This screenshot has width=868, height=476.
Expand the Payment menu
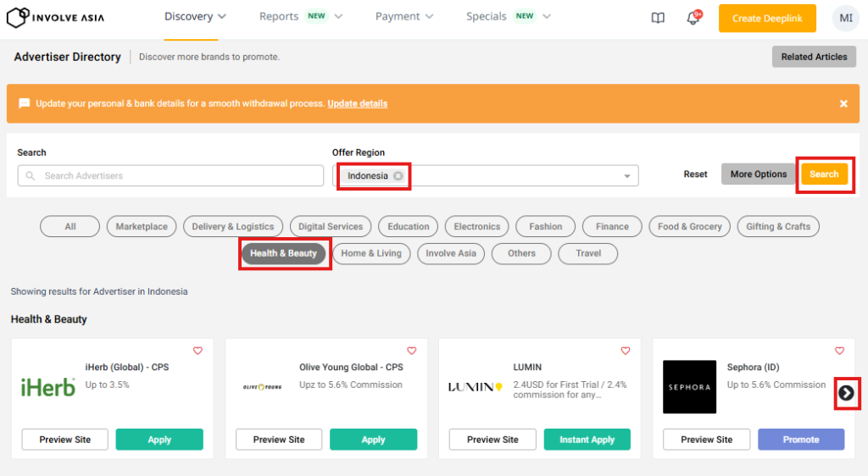pyautogui.click(x=403, y=17)
